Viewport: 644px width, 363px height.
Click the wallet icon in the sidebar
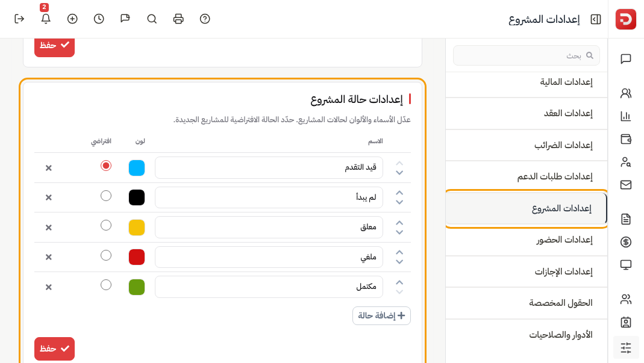pyautogui.click(x=626, y=139)
